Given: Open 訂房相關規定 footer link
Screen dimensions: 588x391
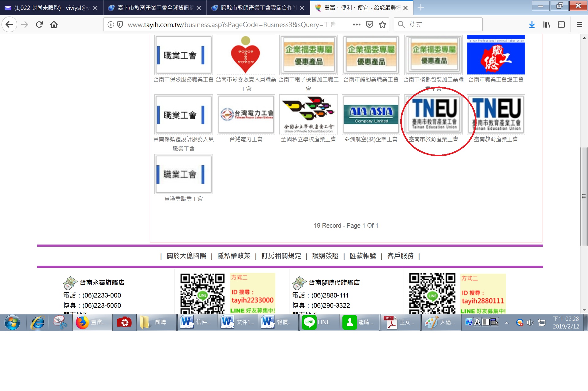Looking at the screenshot, I should (281, 256).
